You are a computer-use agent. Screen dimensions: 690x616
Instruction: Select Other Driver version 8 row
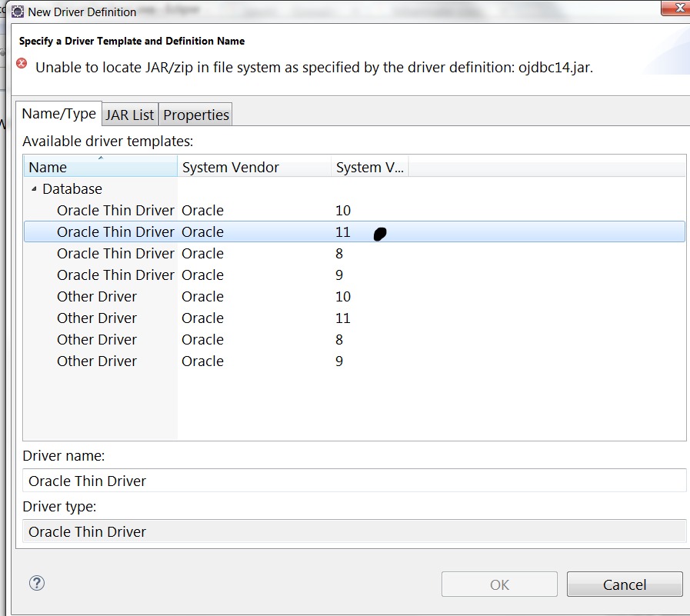(x=355, y=340)
